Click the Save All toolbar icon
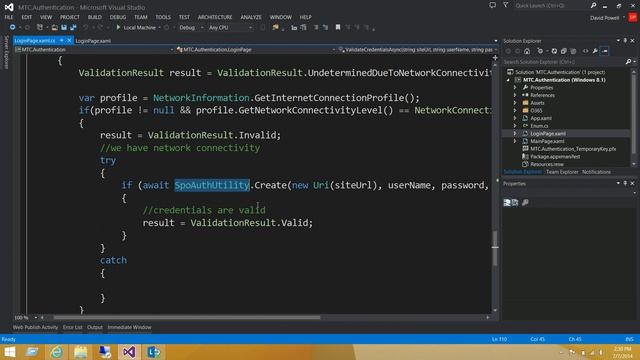The height and width of the screenshot is (360, 640). point(73,27)
